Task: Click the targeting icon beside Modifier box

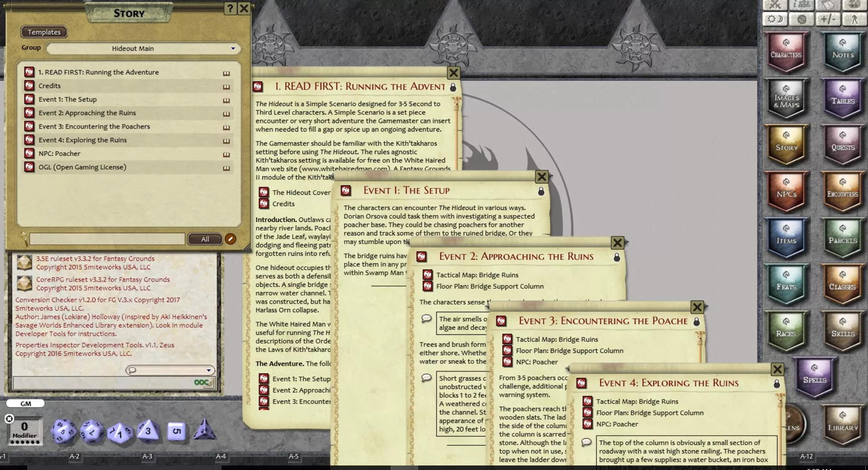Action: [x=9, y=418]
